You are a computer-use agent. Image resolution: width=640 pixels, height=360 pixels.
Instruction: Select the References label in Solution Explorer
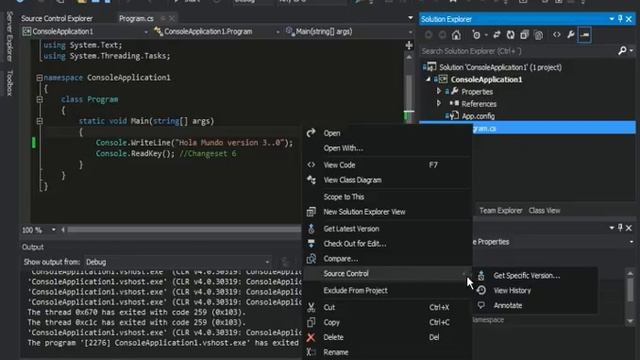coord(479,104)
